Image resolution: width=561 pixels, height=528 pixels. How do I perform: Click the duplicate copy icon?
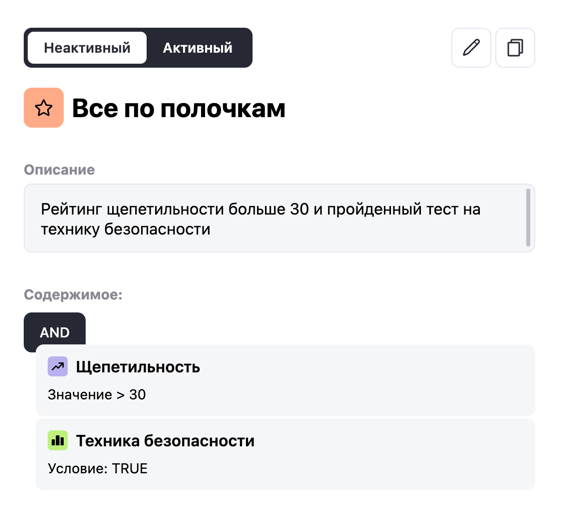point(515,48)
